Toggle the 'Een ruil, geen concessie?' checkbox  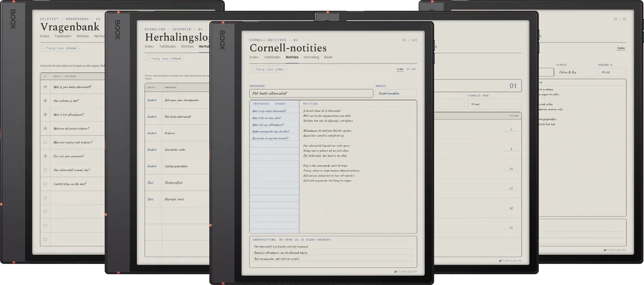(45, 156)
